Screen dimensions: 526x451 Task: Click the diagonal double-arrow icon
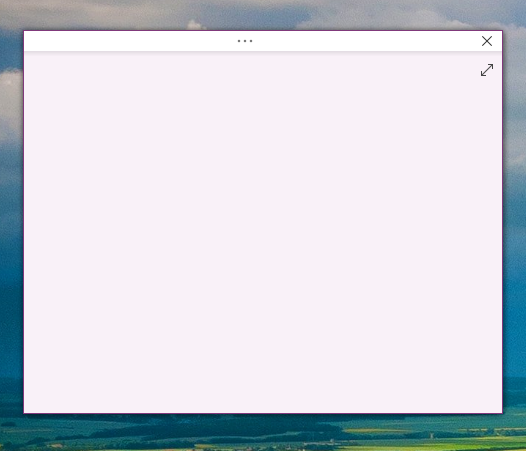pyautogui.click(x=487, y=70)
